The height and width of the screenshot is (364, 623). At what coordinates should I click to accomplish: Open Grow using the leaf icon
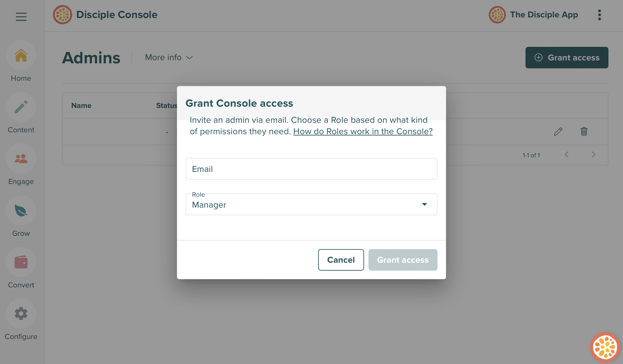[21, 210]
